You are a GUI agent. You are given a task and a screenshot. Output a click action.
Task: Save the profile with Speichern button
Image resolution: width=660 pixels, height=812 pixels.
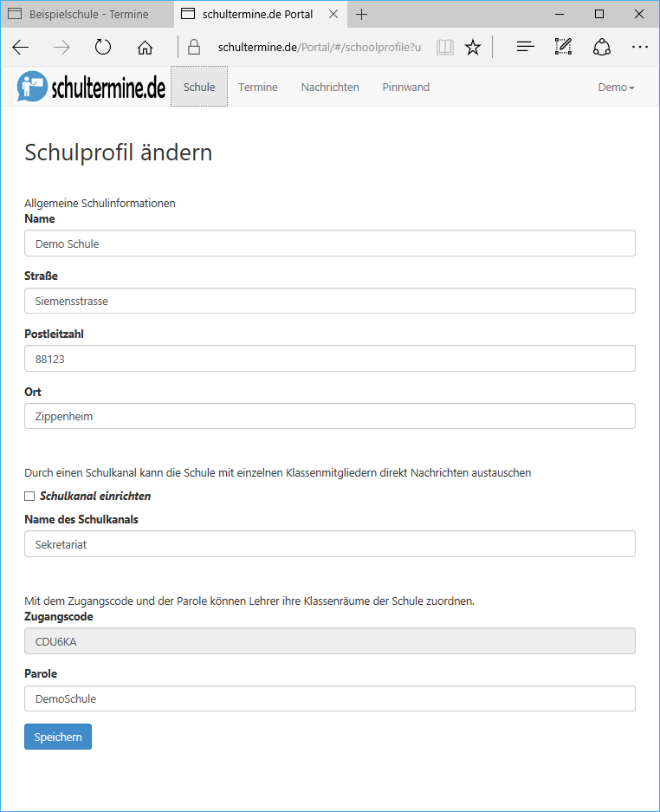coord(58,737)
